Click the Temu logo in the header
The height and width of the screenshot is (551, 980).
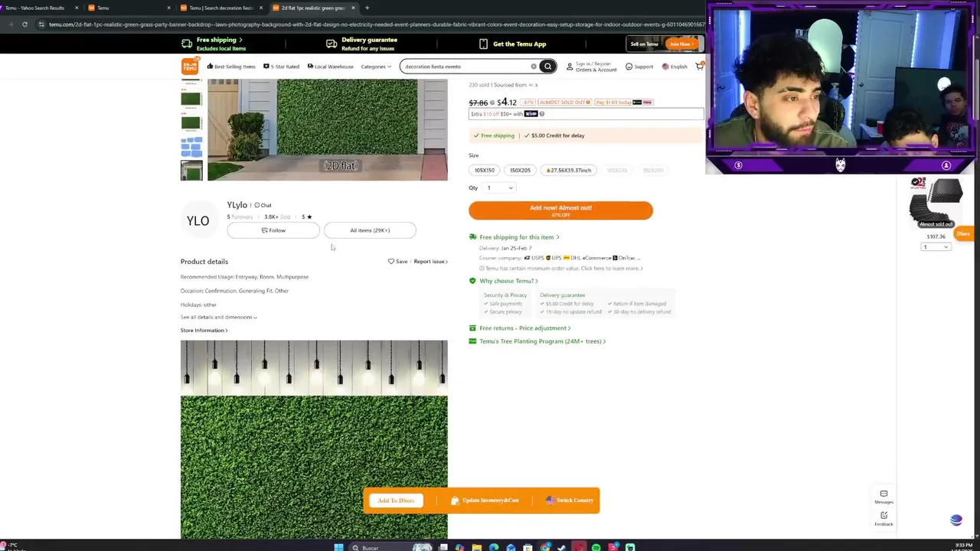[x=189, y=66]
